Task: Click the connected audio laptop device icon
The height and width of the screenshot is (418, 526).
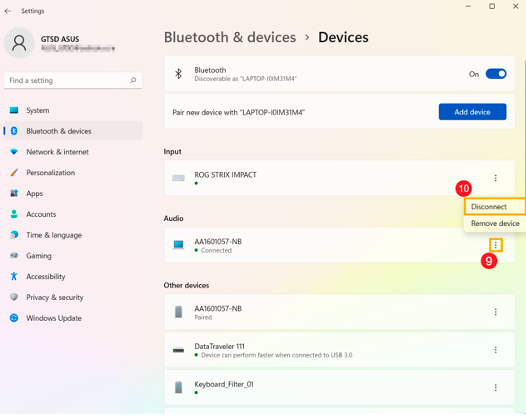Action: point(178,245)
